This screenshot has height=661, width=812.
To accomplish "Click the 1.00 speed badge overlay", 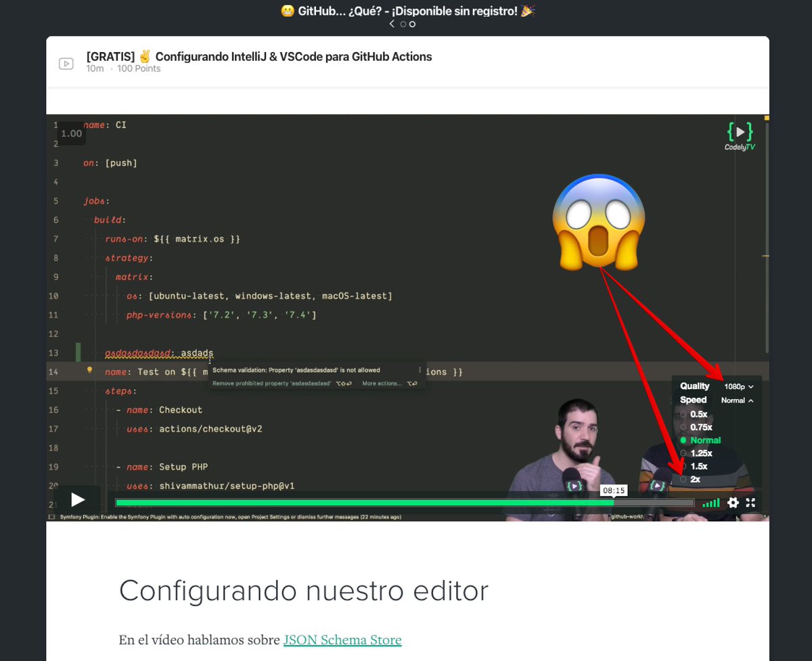I will (71, 134).
